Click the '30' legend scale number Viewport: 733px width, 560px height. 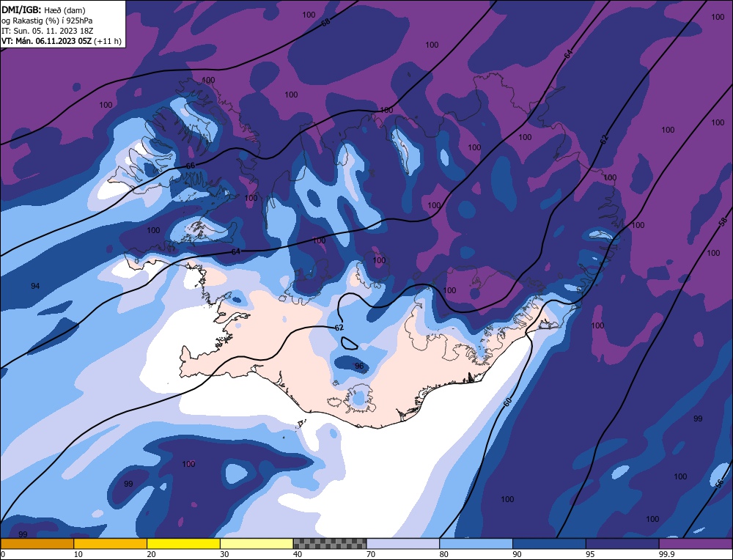point(224,554)
